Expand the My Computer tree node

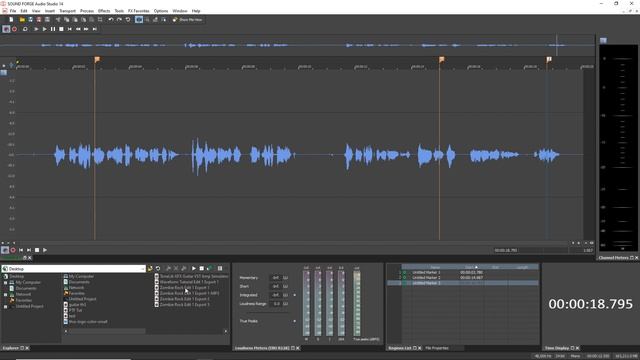pos(6,282)
